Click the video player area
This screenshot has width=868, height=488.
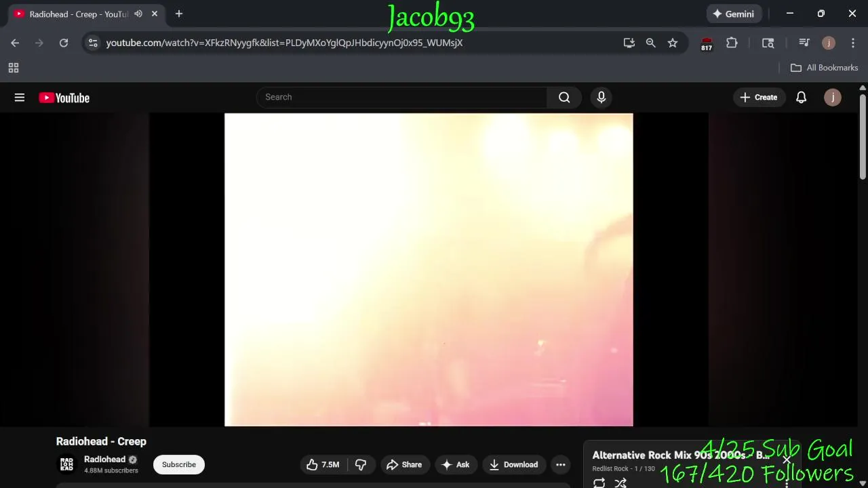click(429, 270)
